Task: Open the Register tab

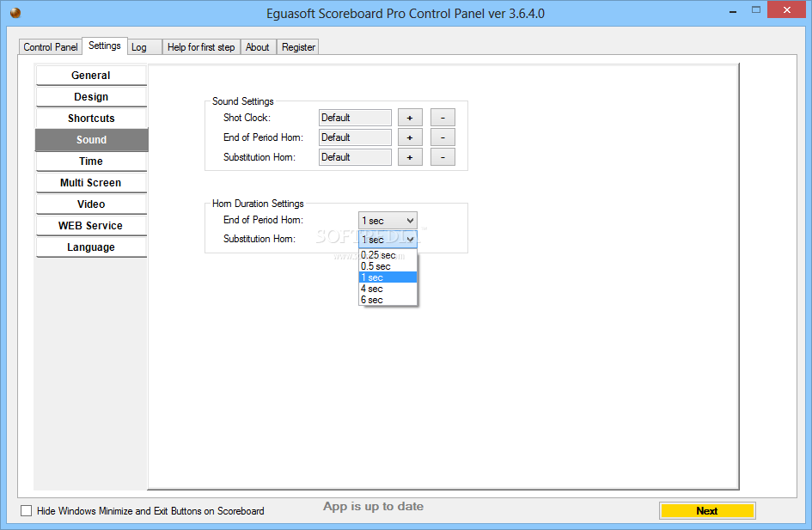Action: click(298, 47)
